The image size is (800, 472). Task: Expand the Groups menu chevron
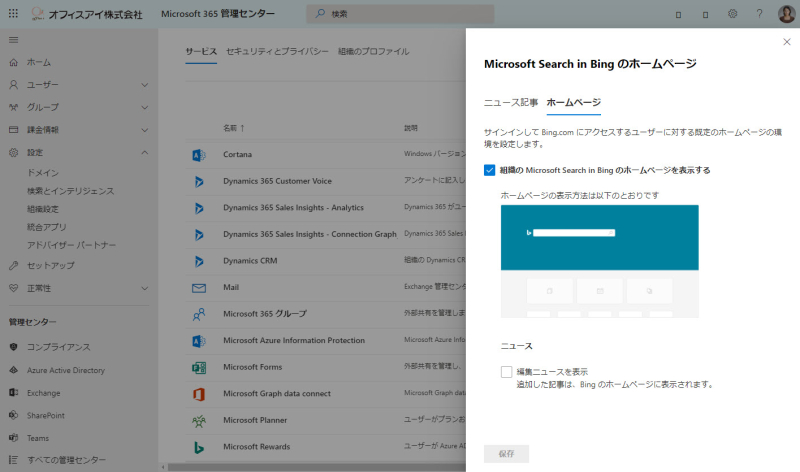tap(144, 107)
